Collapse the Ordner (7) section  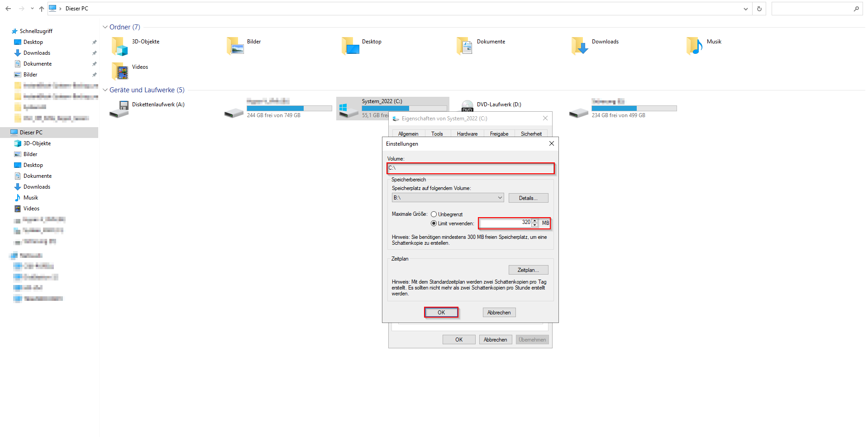(105, 27)
